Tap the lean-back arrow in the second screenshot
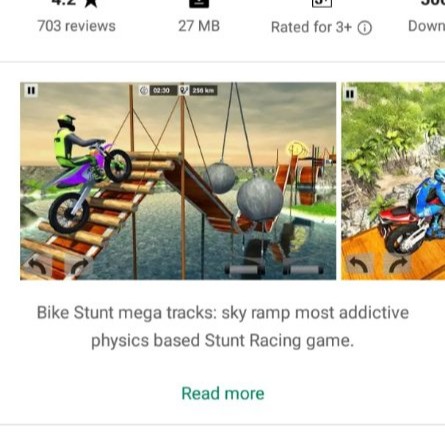 (359, 264)
